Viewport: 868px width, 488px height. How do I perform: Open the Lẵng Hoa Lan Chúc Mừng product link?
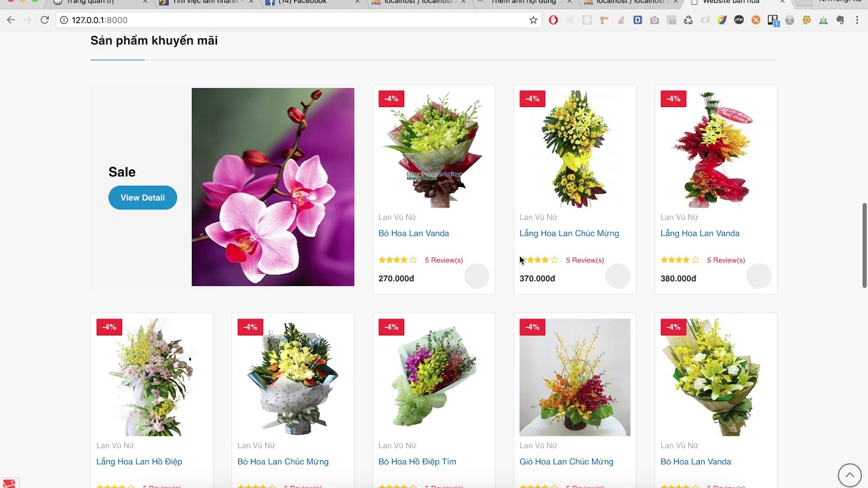point(569,233)
